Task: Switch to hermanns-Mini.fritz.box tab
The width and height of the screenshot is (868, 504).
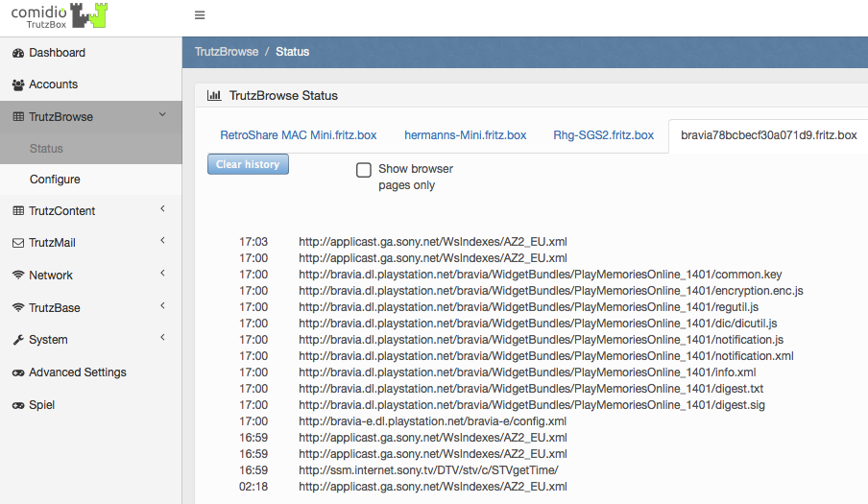Action: click(x=465, y=135)
